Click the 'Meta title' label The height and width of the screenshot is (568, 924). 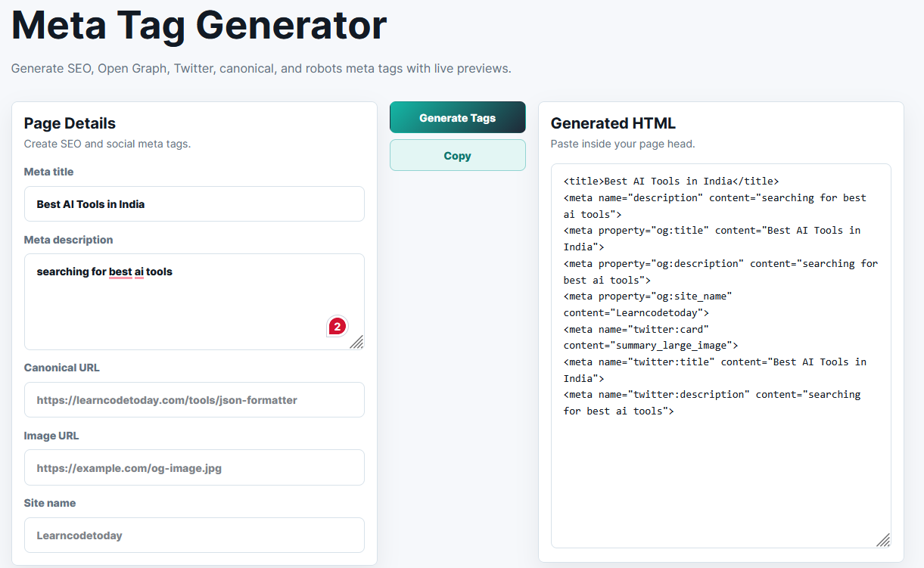pyautogui.click(x=49, y=172)
